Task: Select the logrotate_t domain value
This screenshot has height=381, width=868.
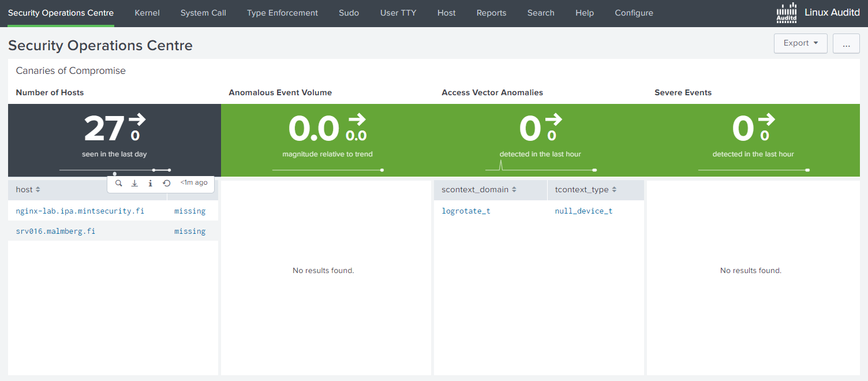Action: pos(466,211)
